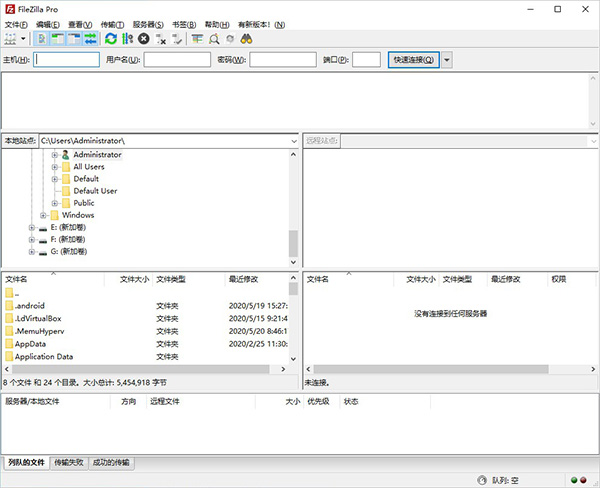Toggle message log display icon

tap(42, 39)
